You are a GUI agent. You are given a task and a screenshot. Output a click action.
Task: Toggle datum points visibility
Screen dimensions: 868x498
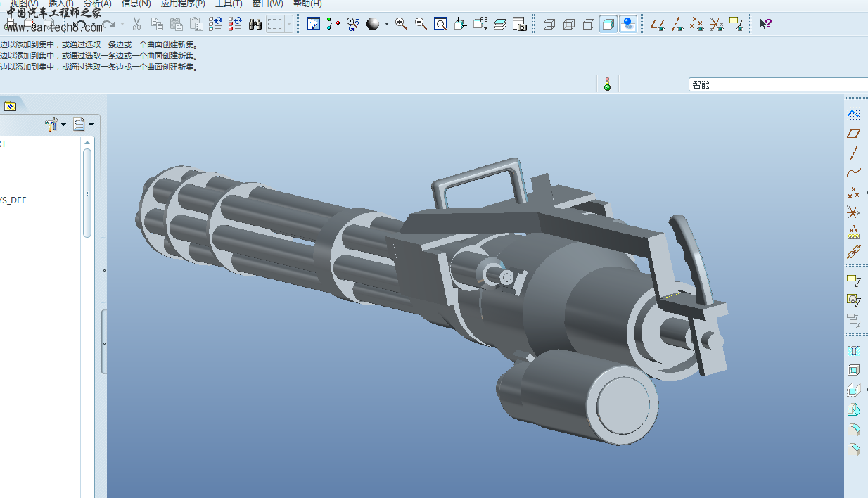click(697, 24)
